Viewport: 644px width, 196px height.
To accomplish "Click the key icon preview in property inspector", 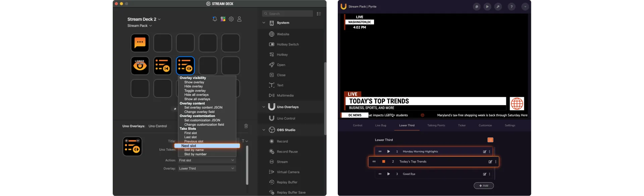I will click(132, 147).
